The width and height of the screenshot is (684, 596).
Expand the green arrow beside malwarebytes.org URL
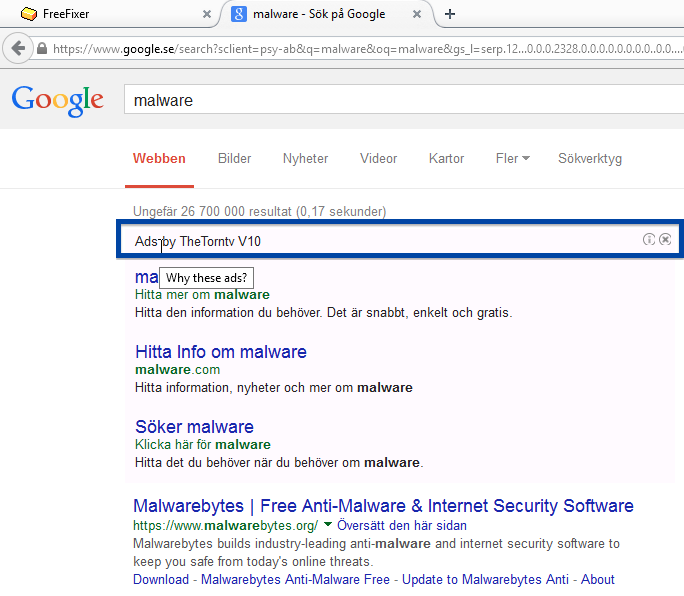click(328, 524)
